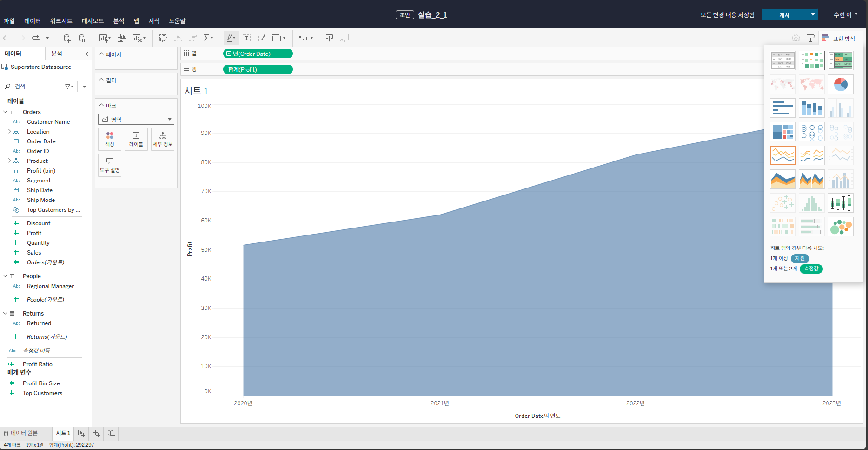The image size is (868, 450).
Task: Toggle highlight pen tool in toolbar
Action: [x=231, y=38]
